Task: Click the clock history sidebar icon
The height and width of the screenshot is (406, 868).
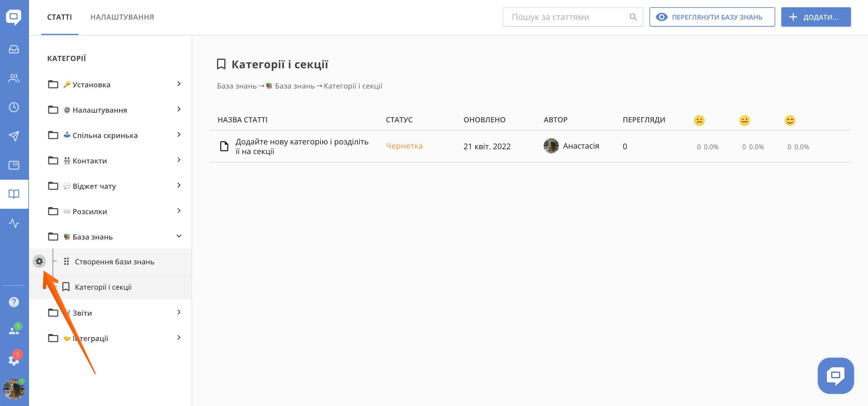Action: click(14, 108)
